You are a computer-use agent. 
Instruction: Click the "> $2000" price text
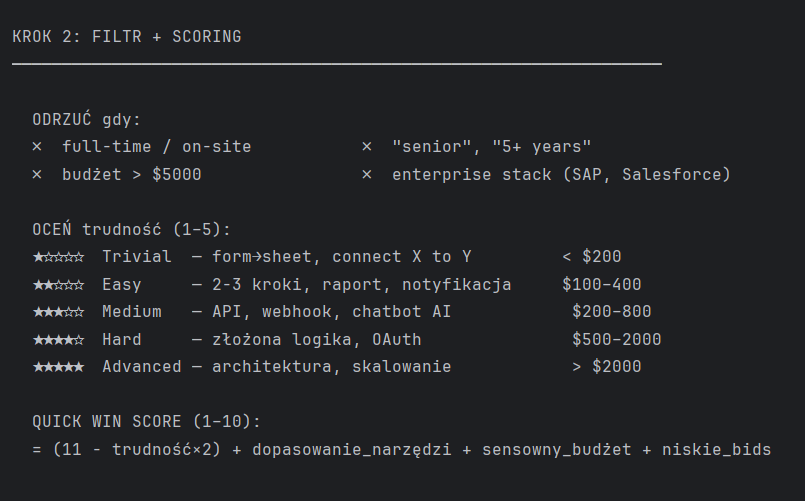click(607, 367)
